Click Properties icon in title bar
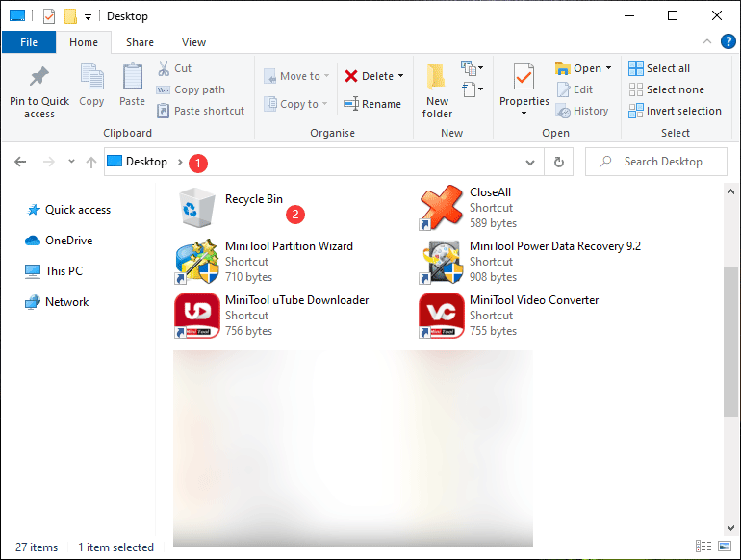Viewport: 741px width, 560px height. [x=49, y=16]
